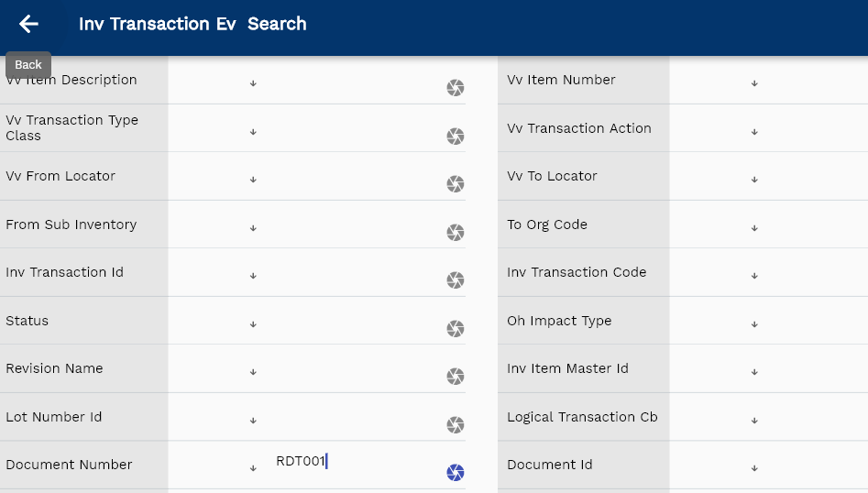The height and width of the screenshot is (493, 868).
Task: Click the Inv Transaction Id input field
Action: point(353,273)
